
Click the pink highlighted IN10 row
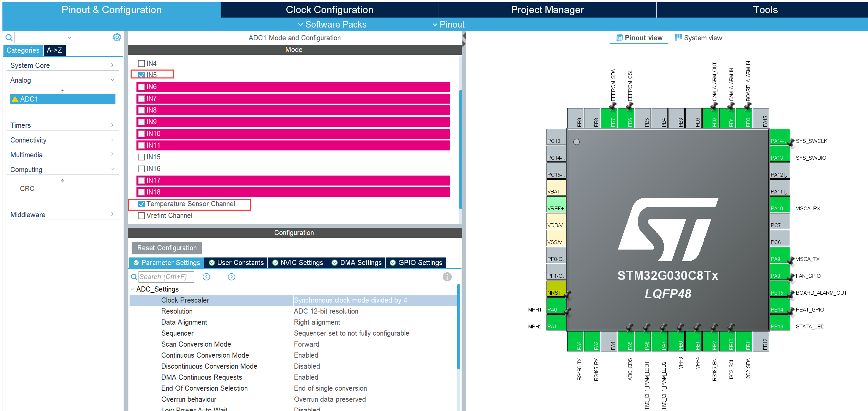point(293,134)
